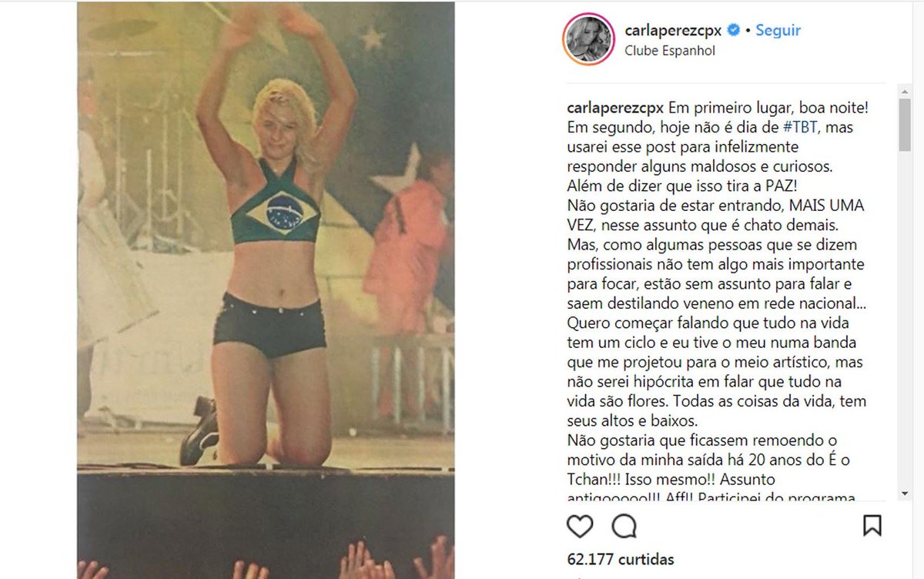This screenshot has width=924, height=579.
Task: Click the bold carlaperezcpx name in the caption
Action: 615,106
